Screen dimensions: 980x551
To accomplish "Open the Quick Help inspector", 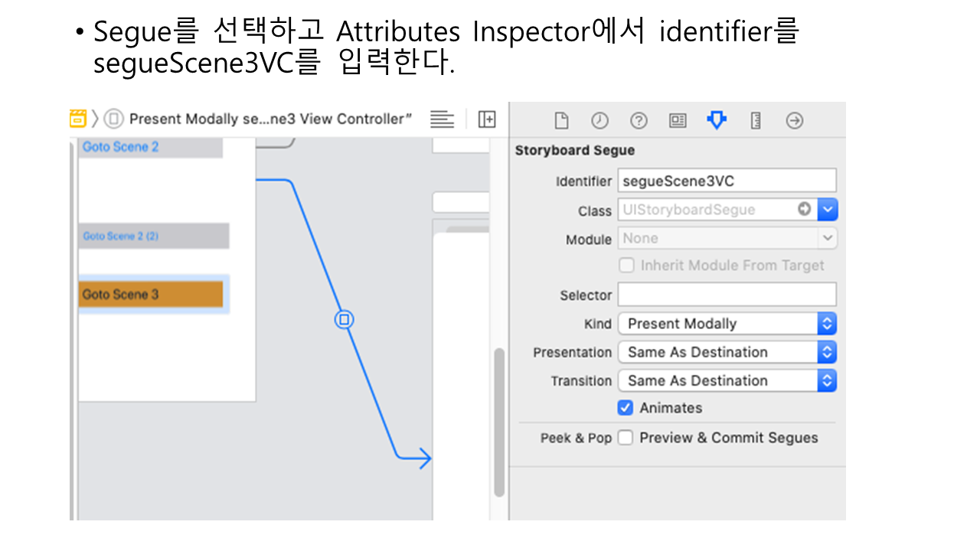I will 639,121.
